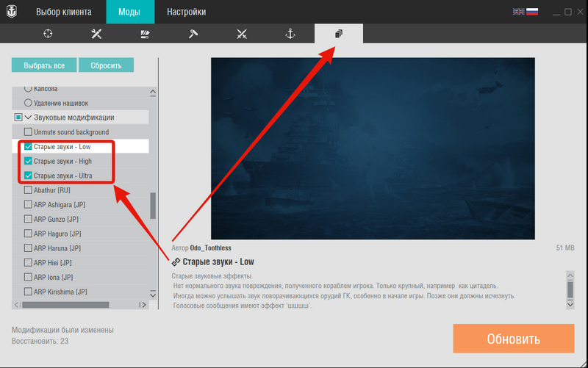588x368 pixels.
Task: Click Сбросить button
Action: [106, 65]
